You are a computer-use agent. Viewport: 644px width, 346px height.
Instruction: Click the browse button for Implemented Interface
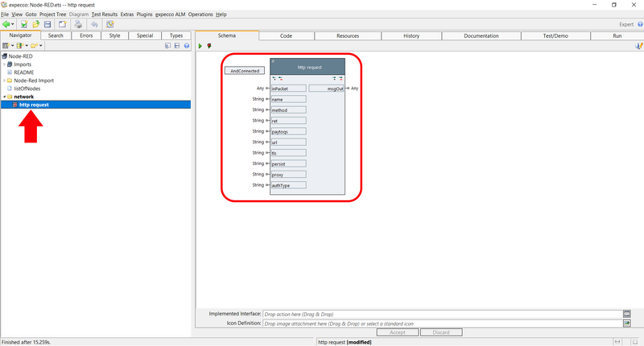(626, 314)
